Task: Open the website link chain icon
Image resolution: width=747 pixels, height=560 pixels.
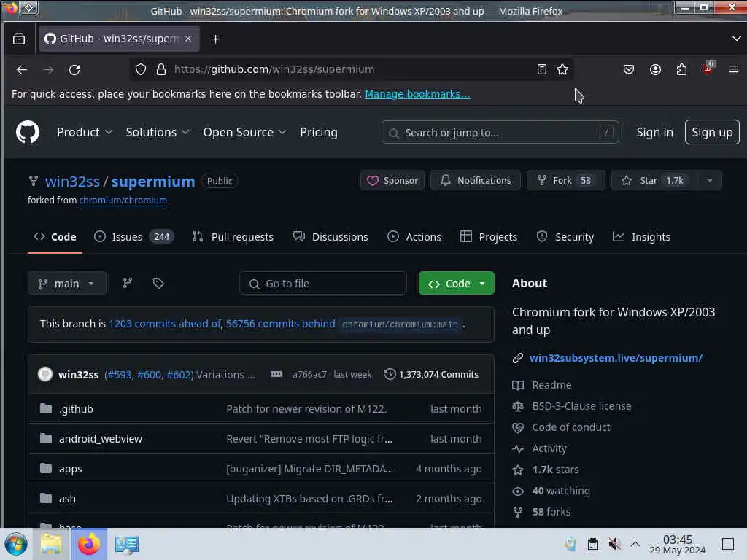Action: point(518,358)
